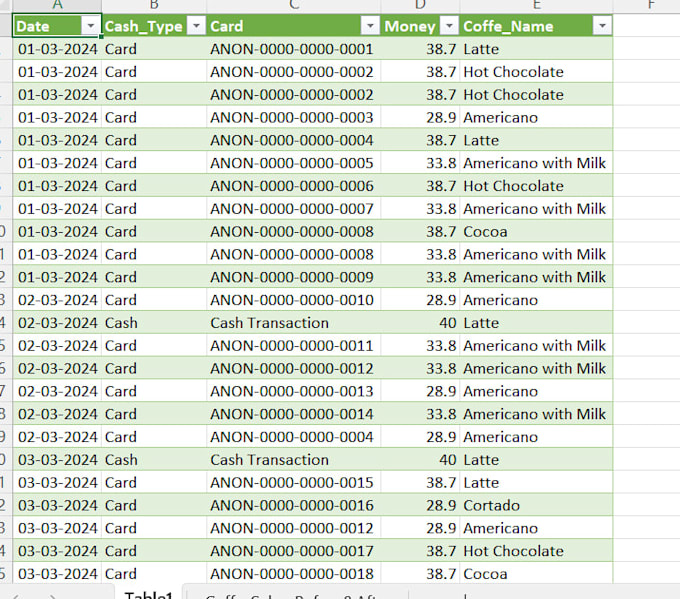Click cell ANON-0000-0000-0005
This screenshot has width=680, height=599.
[x=294, y=163]
